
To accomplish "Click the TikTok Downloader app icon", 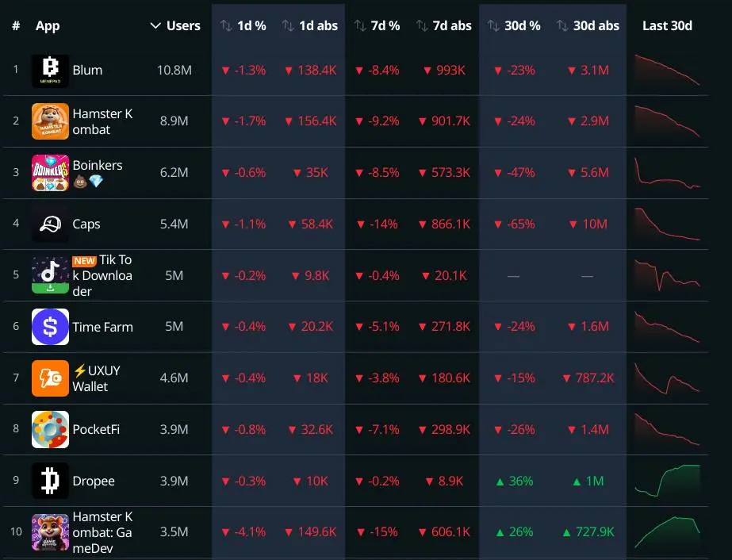I will 50,275.
